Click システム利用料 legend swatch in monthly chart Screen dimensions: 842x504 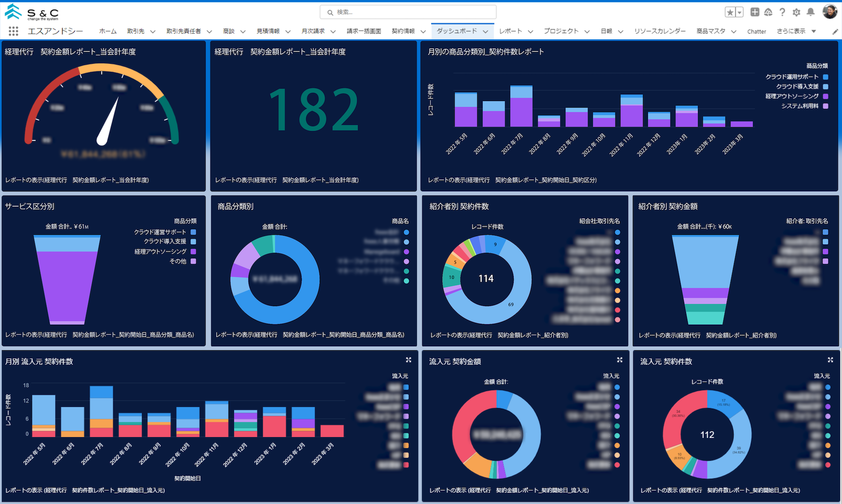826,106
